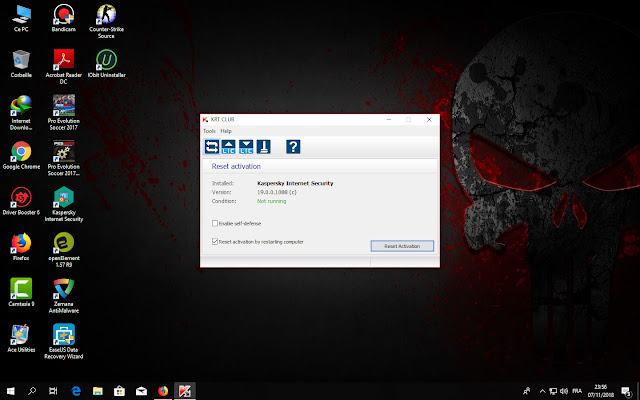Launch Microsoft Edge from the taskbar

(x=76, y=391)
